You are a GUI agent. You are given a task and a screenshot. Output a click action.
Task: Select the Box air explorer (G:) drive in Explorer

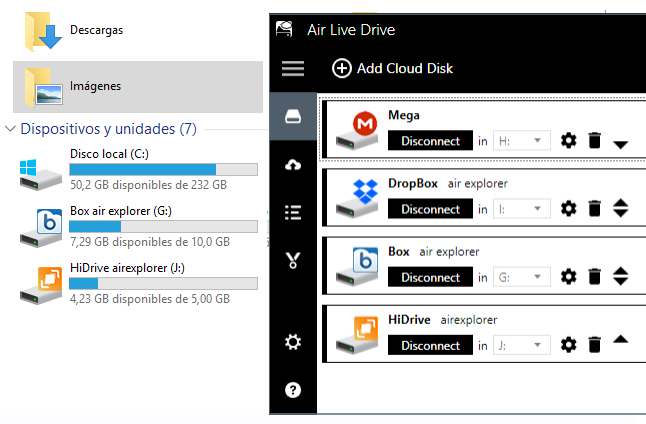click(x=138, y=227)
